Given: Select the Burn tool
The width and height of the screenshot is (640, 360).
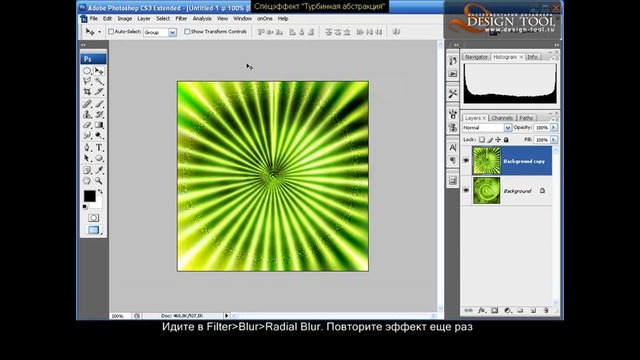Looking at the screenshot, I should (99, 135).
